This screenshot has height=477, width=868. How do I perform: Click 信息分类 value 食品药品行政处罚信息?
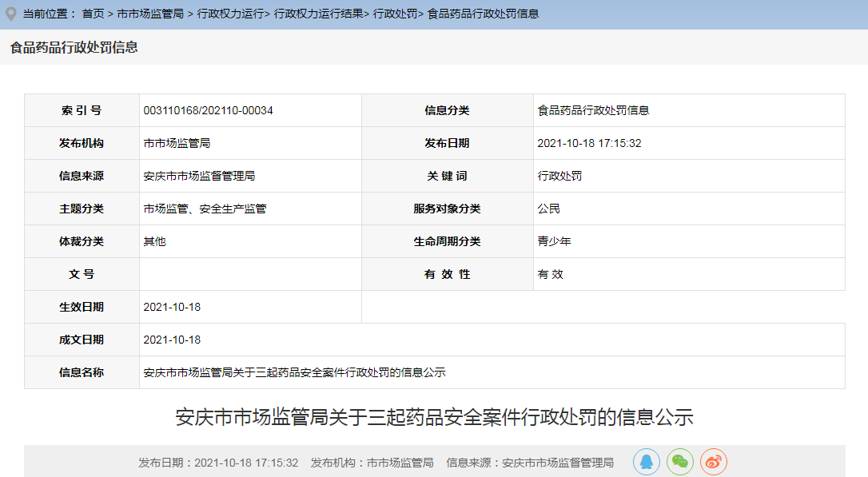click(x=593, y=111)
